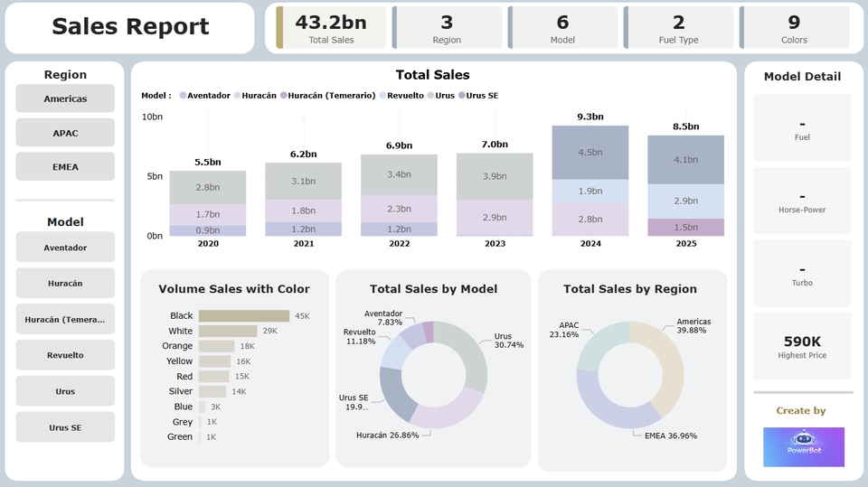Click the Fuel detail card
Image resolution: width=868 pixels, height=487 pixels.
click(802, 128)
